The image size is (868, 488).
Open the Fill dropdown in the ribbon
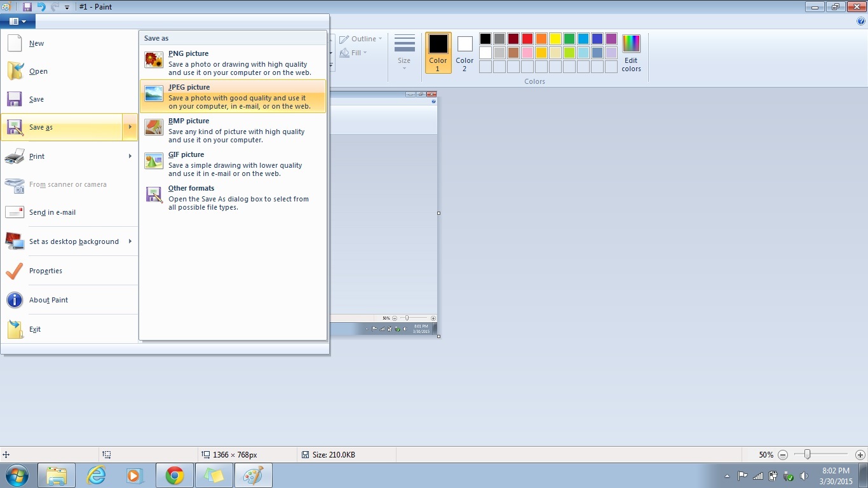click(354, 53)
